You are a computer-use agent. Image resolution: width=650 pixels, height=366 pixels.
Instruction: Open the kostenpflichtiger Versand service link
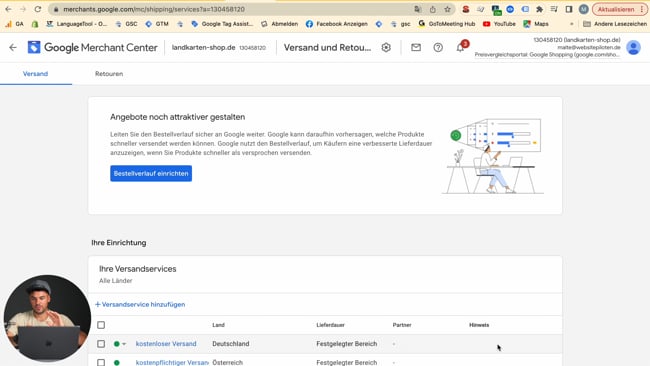172,362
